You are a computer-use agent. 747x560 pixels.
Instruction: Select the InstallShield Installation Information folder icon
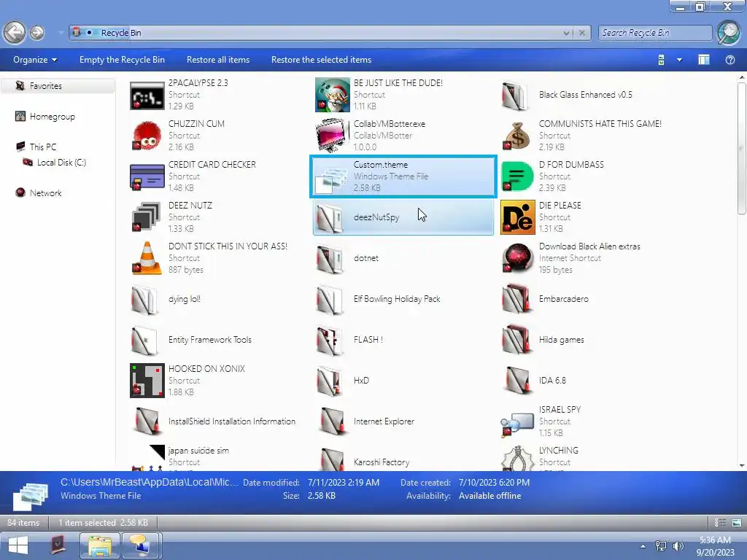[147, 421]
